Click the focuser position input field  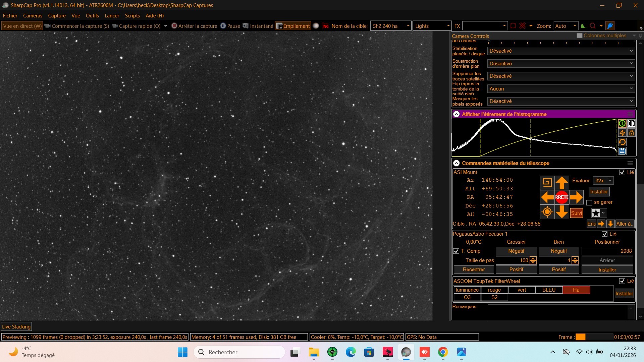[607, 251]
